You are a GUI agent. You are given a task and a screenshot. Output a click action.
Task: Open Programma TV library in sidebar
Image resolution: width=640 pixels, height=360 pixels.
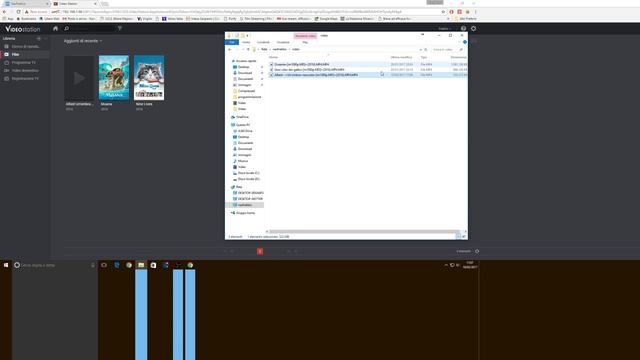click(x=24, y=62)
